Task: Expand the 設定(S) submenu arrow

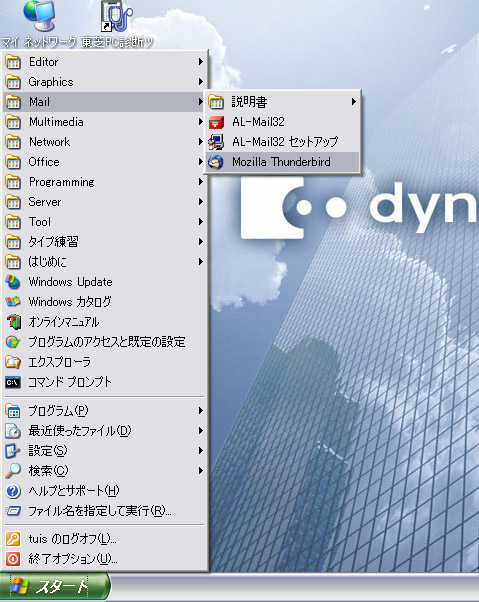Action: click(x=200, y=451)
